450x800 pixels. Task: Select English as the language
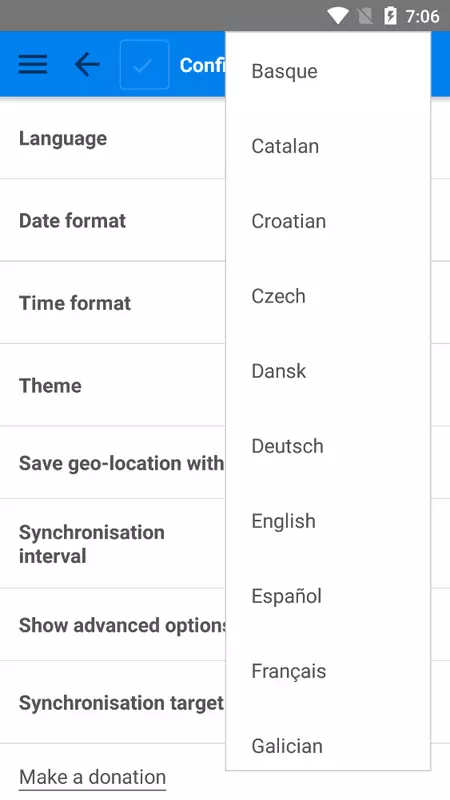pyautogui.click(x=328, y=521)
